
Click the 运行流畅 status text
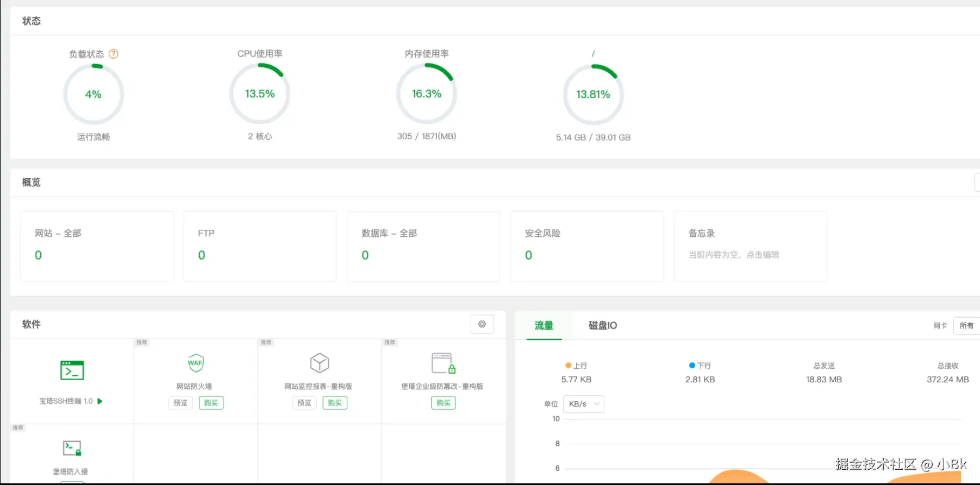93,137
